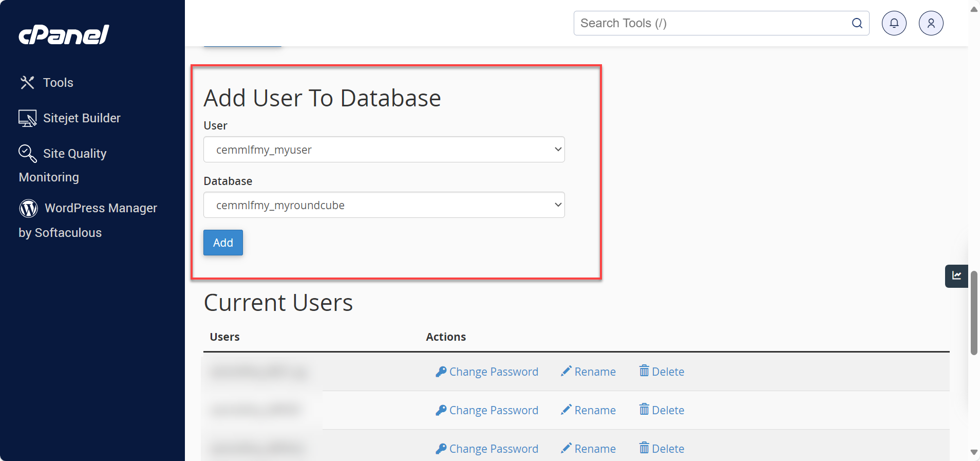Open the User dropdown cemmlfmy_myuser
The height and width of the screenshot is (461, 980).
(384, 150)
